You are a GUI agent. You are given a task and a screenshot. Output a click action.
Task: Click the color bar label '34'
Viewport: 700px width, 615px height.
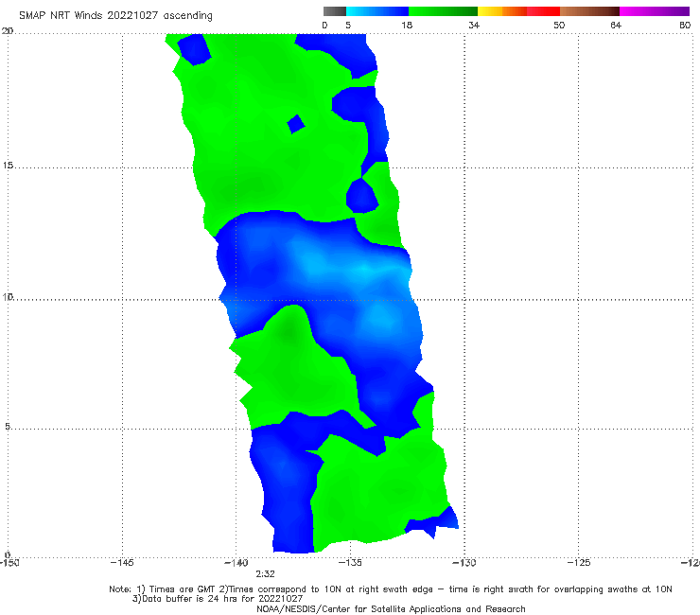pyautogui.click(x=474, y=25)
